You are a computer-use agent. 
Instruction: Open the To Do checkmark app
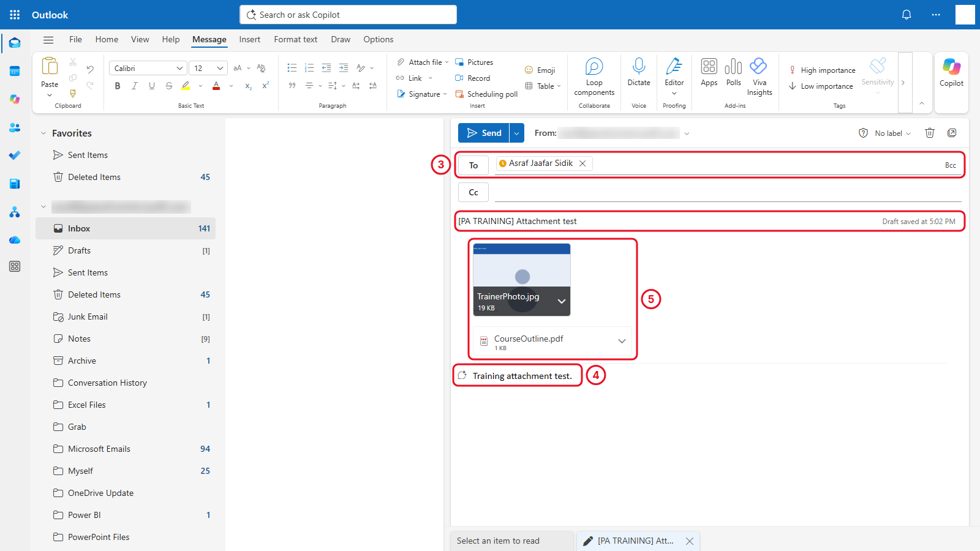(x=15, y=156)
